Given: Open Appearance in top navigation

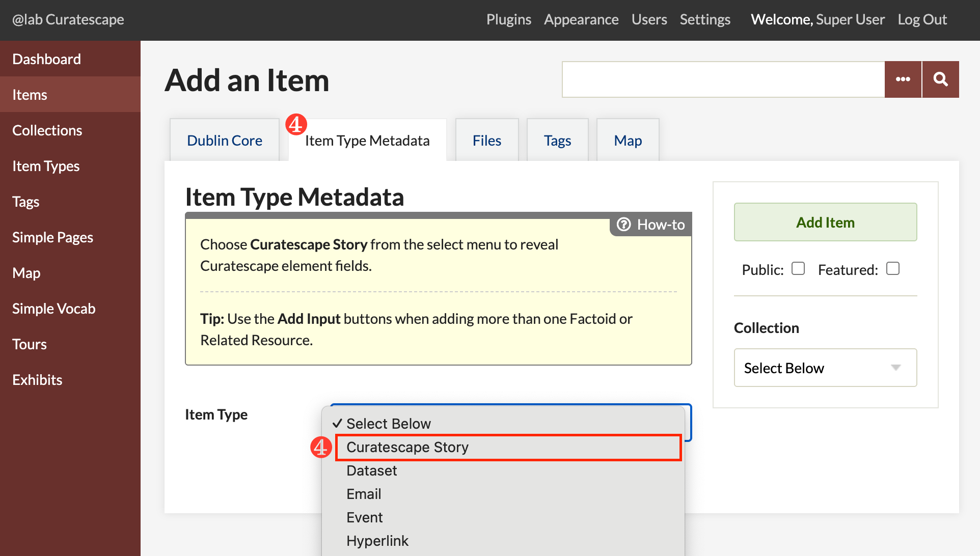Looking at the screenshot, I should (581, 19).
